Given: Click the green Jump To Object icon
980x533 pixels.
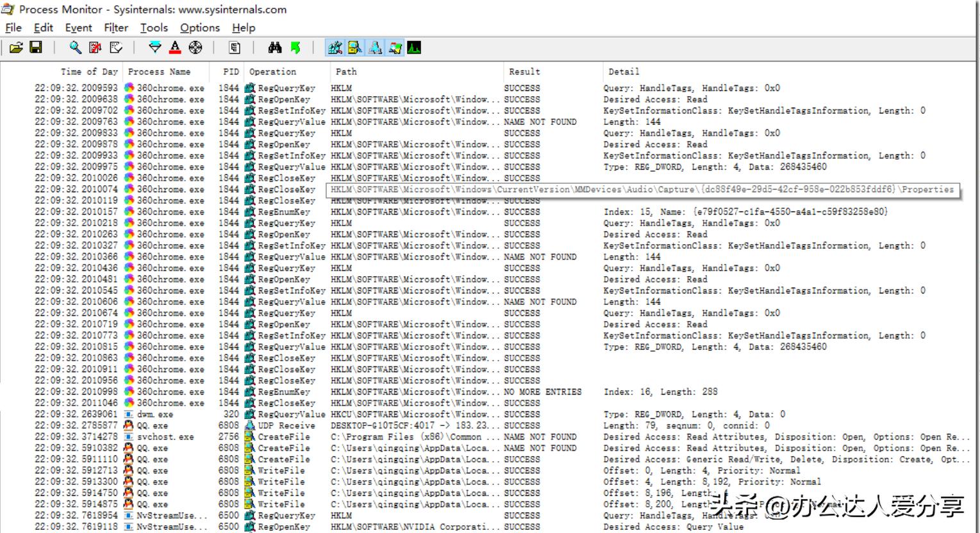Looking at the screenshot, I should [x=295, y=48].
